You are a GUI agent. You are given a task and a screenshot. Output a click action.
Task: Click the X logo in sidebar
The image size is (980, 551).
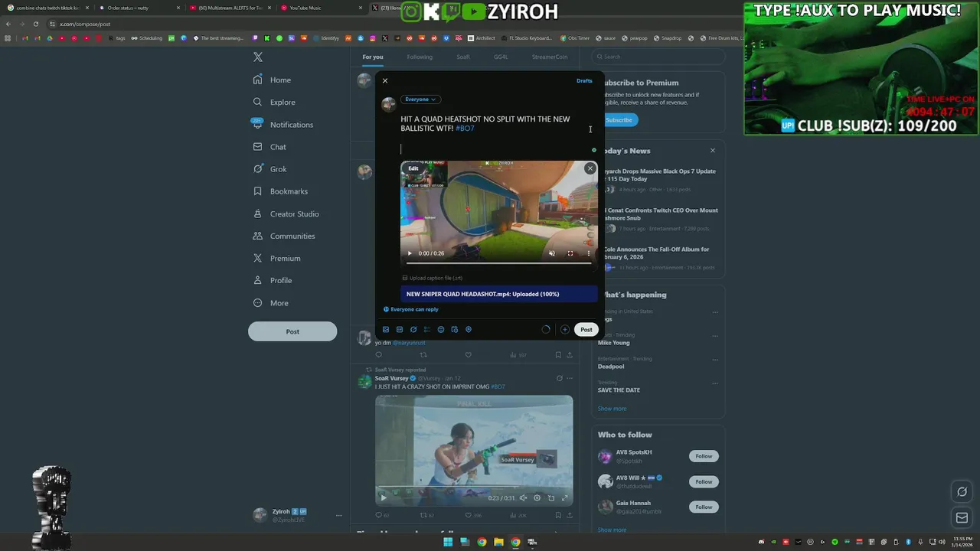pyautogui.click(x=258, y=57)
